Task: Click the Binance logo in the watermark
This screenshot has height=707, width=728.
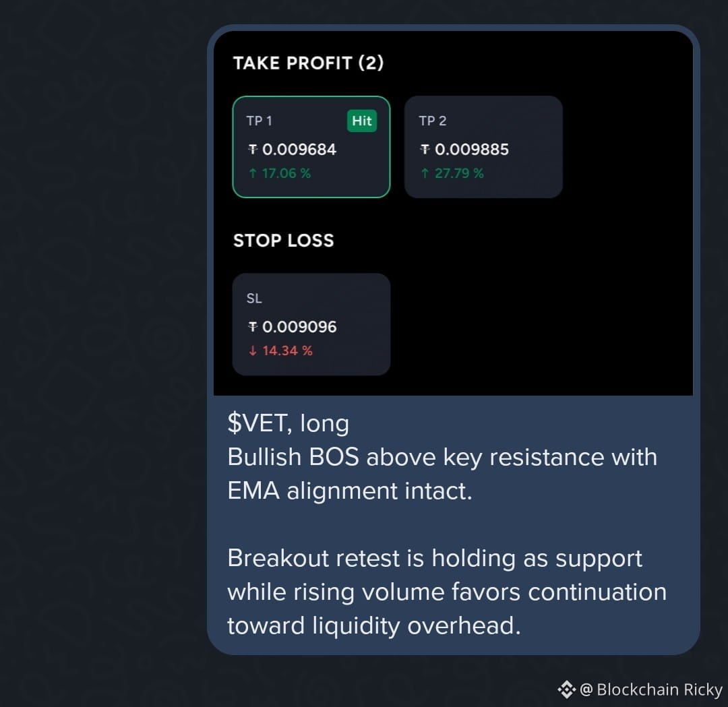Action: 566,689
